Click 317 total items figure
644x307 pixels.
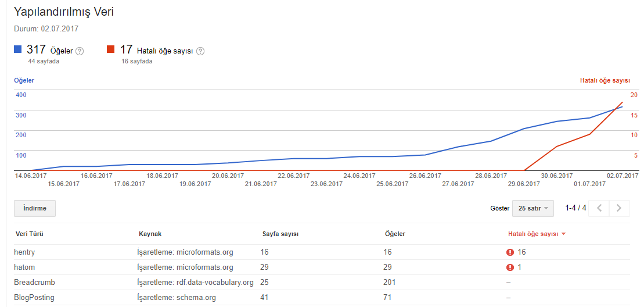pos(36,50)
